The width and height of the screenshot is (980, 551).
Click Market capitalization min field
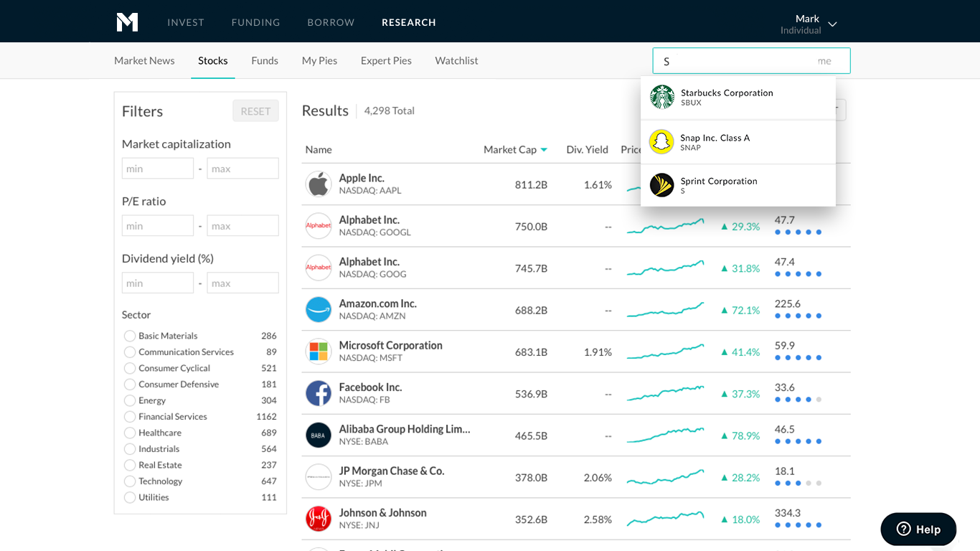tap(158, 169)
